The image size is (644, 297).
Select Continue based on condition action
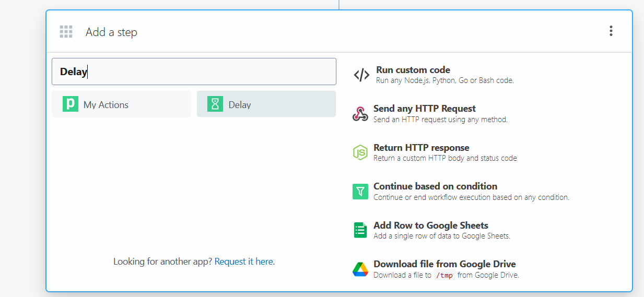pyautogui.click(x=435, y=186)
